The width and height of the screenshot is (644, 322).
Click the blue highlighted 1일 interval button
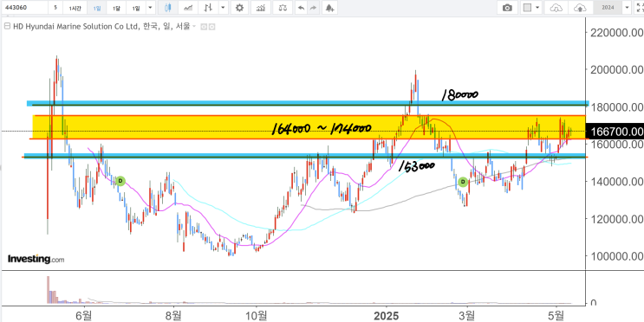point(96,8)
